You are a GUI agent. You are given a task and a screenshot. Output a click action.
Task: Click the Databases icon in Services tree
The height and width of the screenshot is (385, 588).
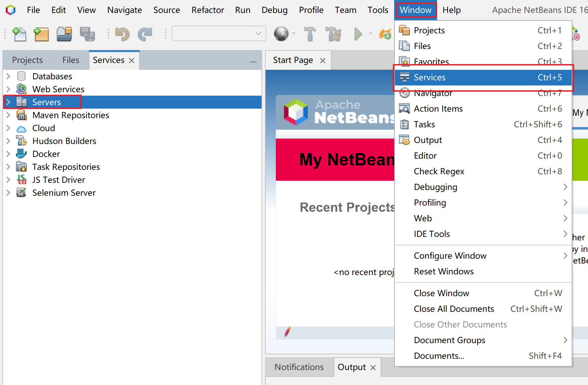(x=21, y=76)
